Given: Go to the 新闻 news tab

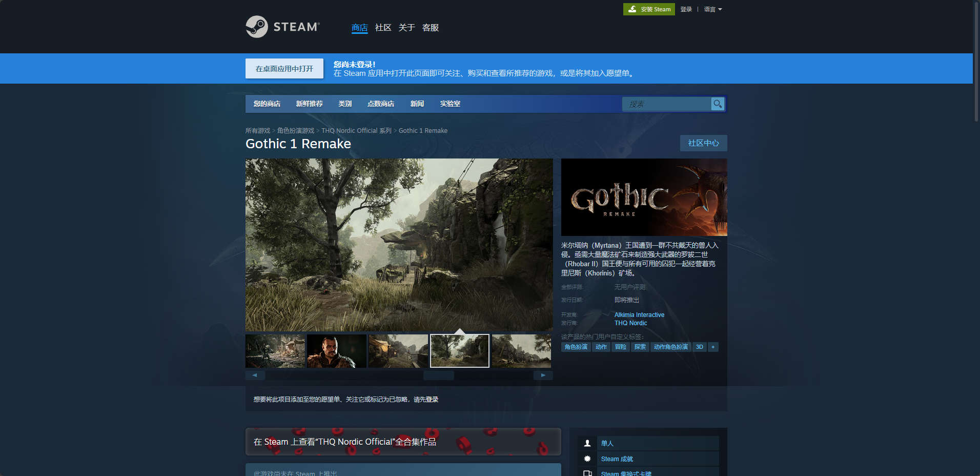Looking at the screenshot, I should click(417, 104).
